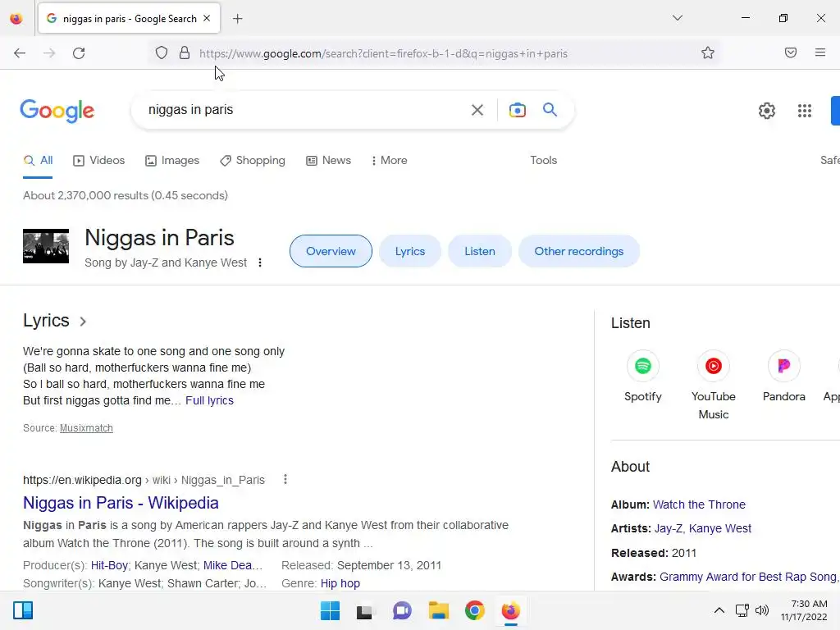
Task: Show hidden system tray icons
Action: [719, 610]
